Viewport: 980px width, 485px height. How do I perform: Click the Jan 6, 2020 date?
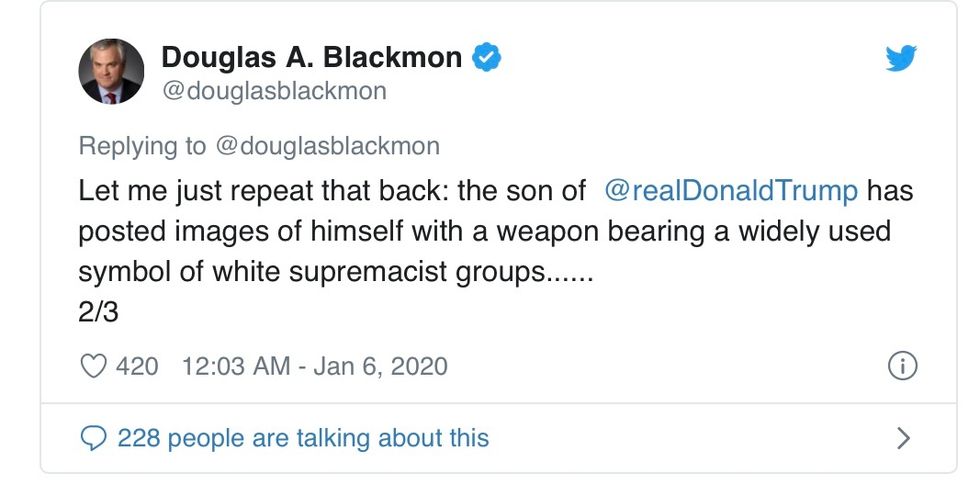point(379,366)
